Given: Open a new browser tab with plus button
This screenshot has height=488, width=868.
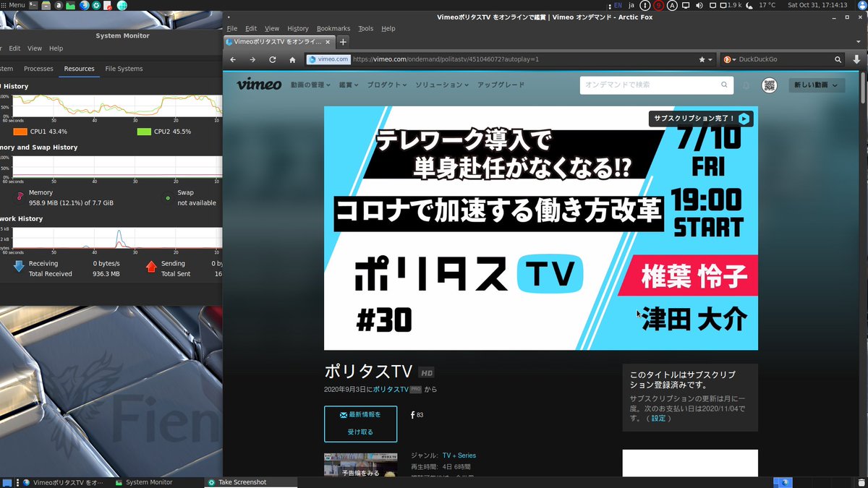Looking at the screenshot, I should (344, 42).
